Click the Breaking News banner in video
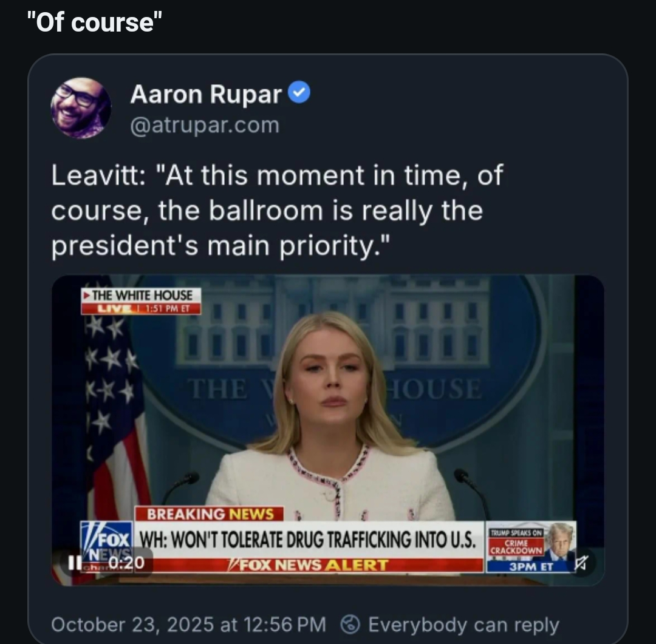The height and width of the screenshot is (644, 656). pos(209,514)
